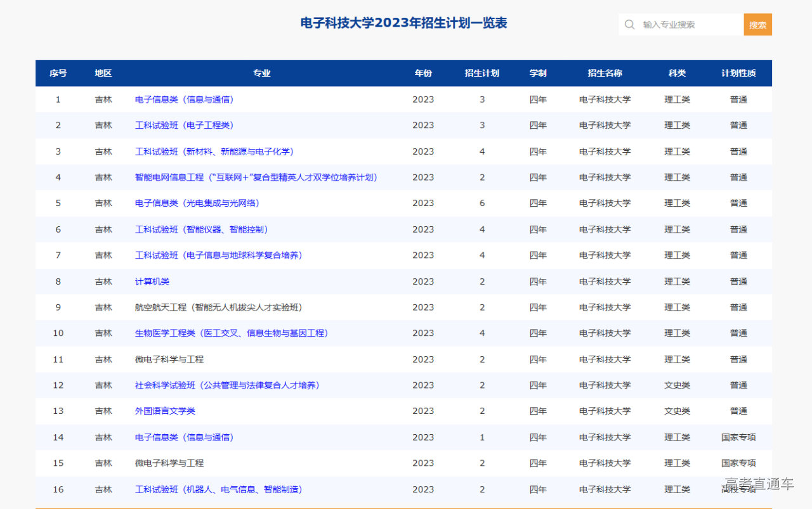This screenshot has width=812, height=509.
Task: Click the 计划性质 column header
Action: point(739,73)
